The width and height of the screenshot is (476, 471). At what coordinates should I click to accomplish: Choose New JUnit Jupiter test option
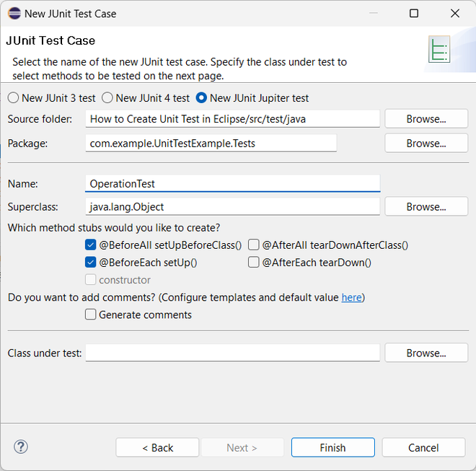[201, 98]
